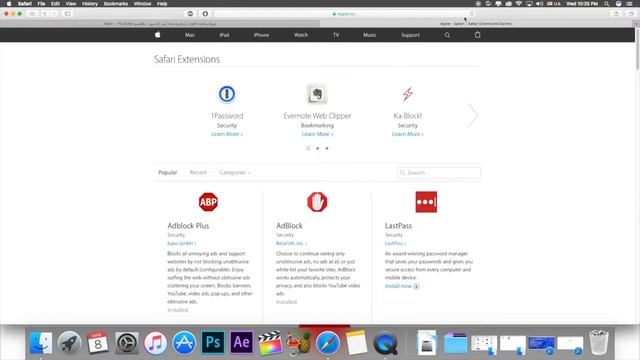
Task: Open Notes app in the Dock
Action: (356, 342)
